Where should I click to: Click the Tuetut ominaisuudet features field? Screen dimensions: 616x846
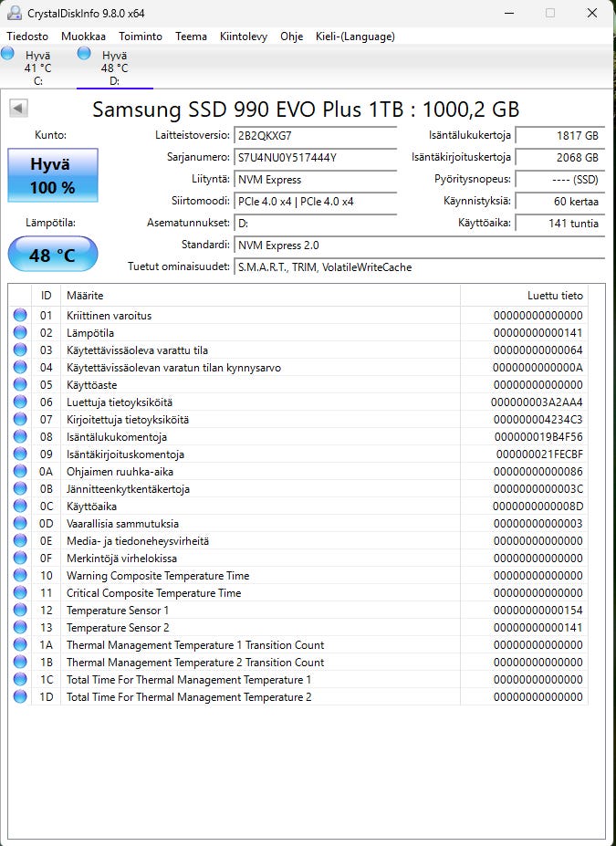(x=419, y=267)
